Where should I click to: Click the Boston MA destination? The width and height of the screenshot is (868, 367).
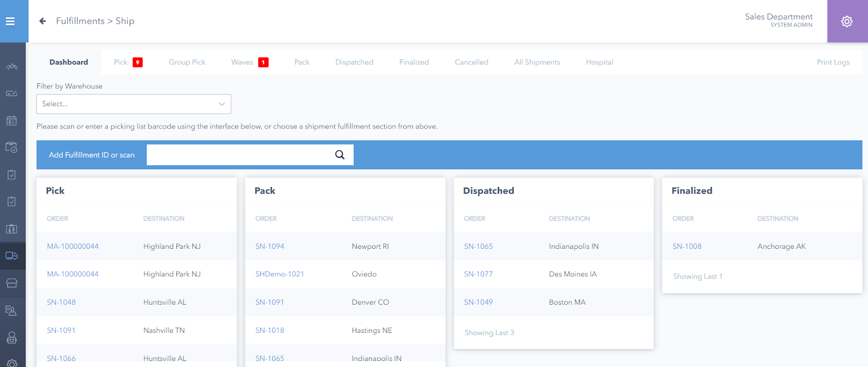coord(567,302)
